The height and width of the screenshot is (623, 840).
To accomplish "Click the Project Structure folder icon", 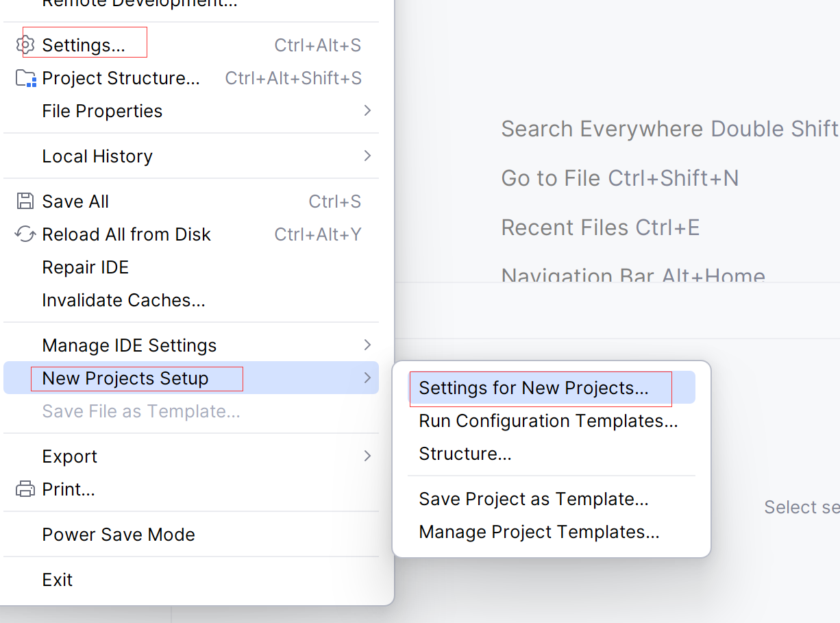I will pyautogui.click(x=25, y=78).
